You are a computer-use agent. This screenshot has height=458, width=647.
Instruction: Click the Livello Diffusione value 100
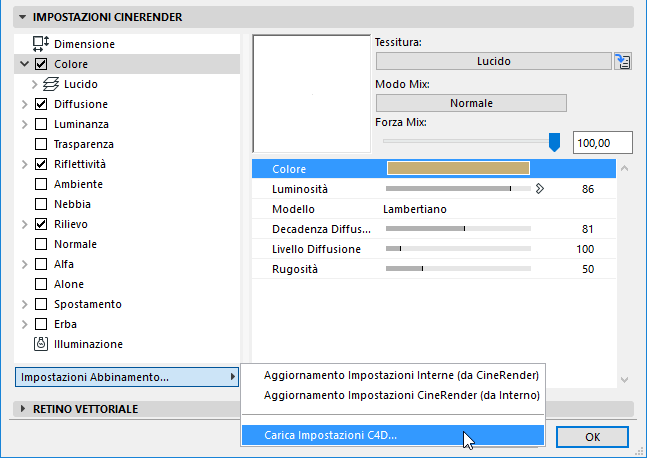585,249
